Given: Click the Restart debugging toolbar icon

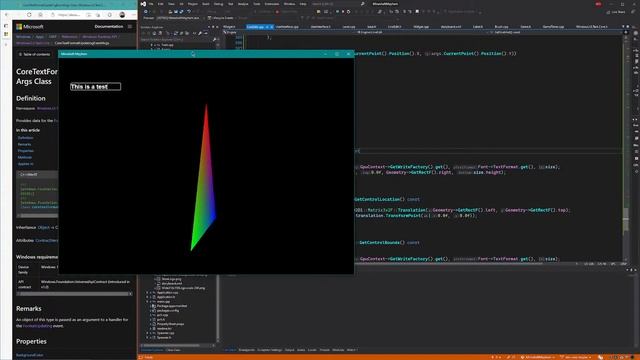Looking at the screenshot, I should point(349,11).
